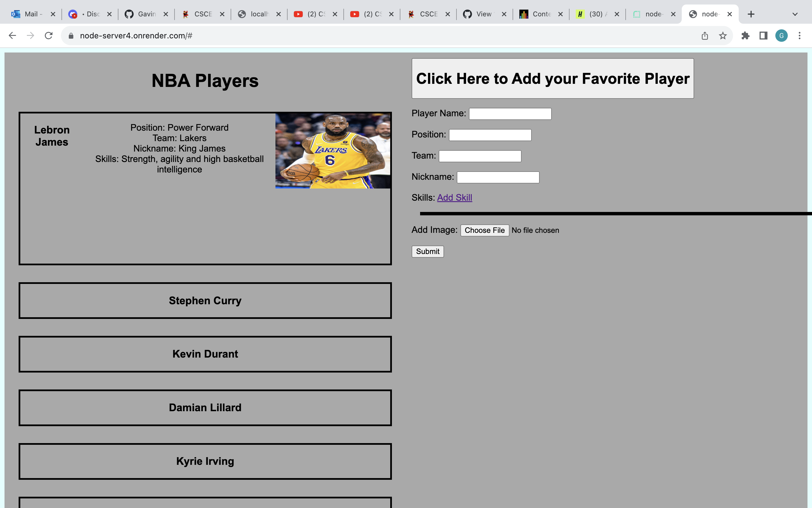Viewport: 812px width, 508px height.
Task: Collapse the Lebron James player name
Action: click(52, 136)
